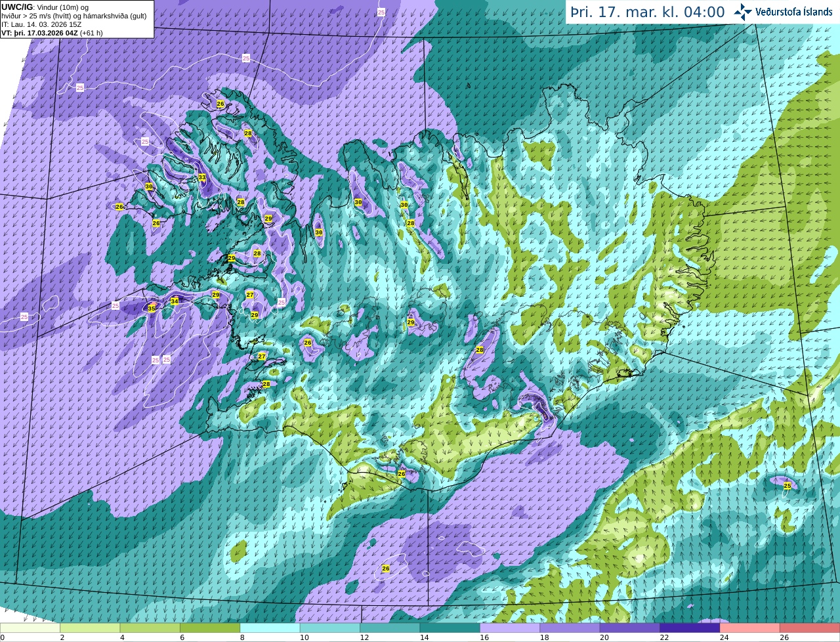Click the legend scale number 4
Image resolution: width=840 pixels, height=642 pixels.
click(x=122, y=637)
